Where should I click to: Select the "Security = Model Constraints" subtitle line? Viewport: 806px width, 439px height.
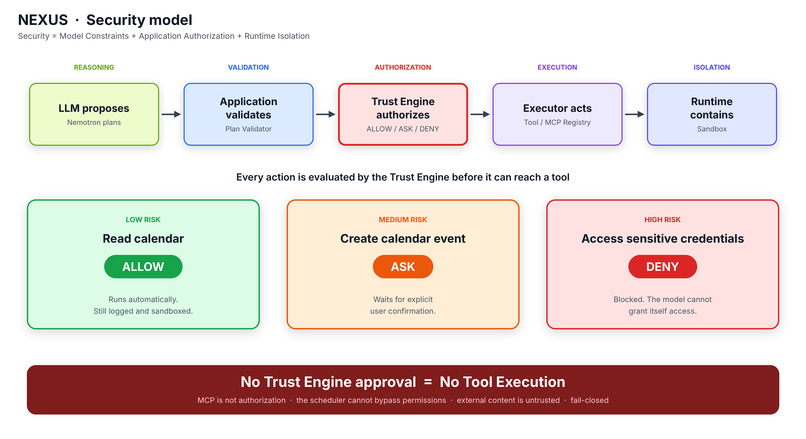point(163,36)
